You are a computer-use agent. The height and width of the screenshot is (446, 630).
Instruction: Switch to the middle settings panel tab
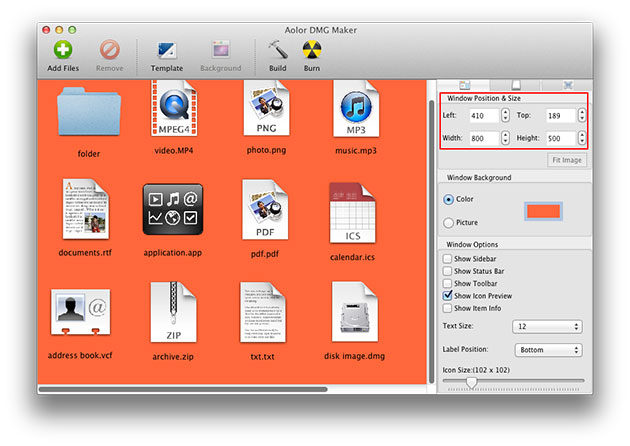pyautogui.click(x=514, y=86)
